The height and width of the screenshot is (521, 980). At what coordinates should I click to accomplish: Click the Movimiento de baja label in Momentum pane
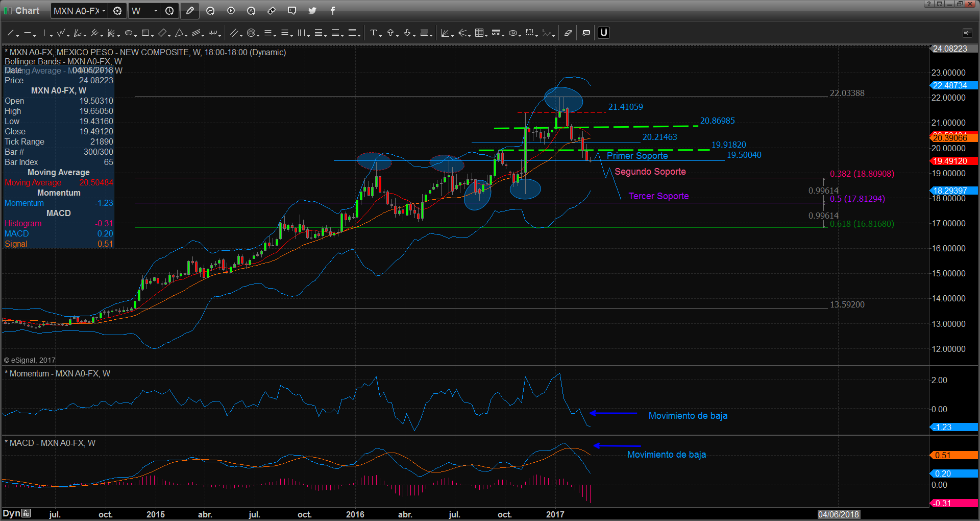(688, 416)
